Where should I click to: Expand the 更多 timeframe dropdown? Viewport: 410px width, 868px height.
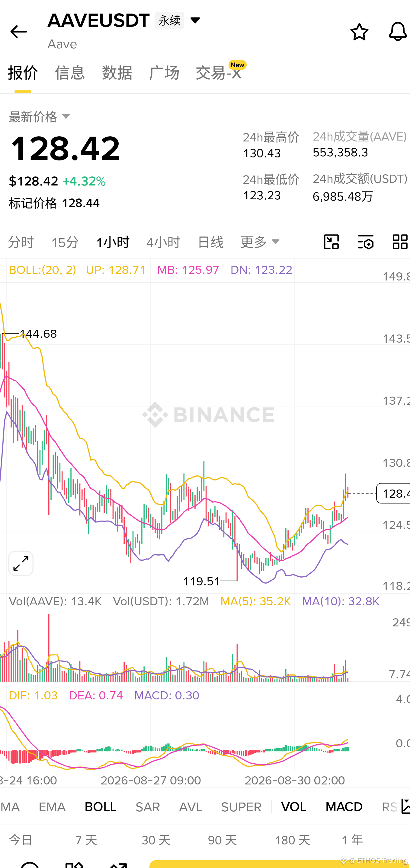coord(260,242)
